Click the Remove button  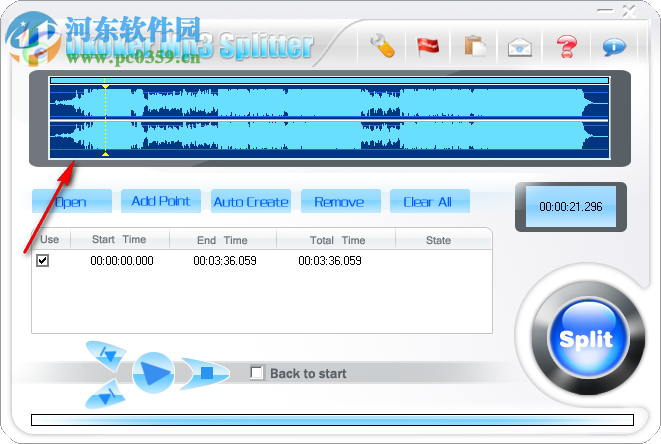pos(341,202)
